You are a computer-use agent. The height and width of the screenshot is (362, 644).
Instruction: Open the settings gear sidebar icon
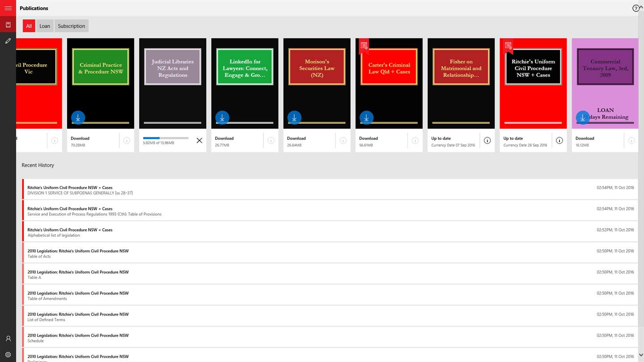click(8, 355)
